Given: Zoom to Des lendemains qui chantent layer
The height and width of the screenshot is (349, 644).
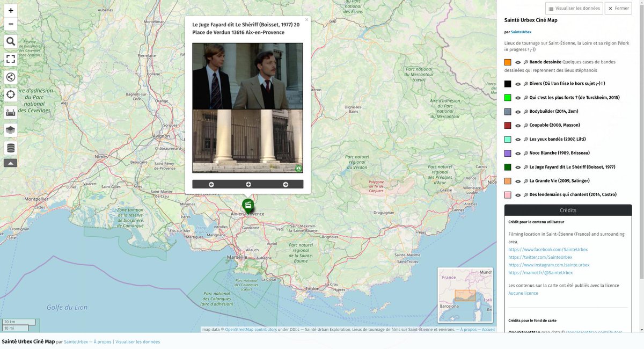Looking at the screenshot, I should pyautogui.click(x=526, y=195).
